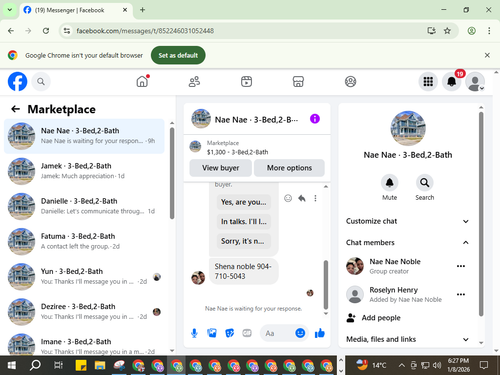Screen dimensions: 500x375
Task: Record a voice clip microphone
Action: click(x=194, y=333)
